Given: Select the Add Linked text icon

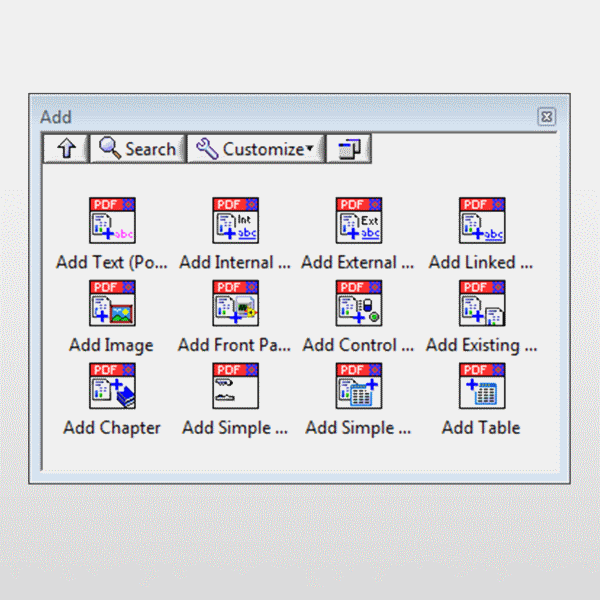Looking at the screenshot, I should (482, 220).
